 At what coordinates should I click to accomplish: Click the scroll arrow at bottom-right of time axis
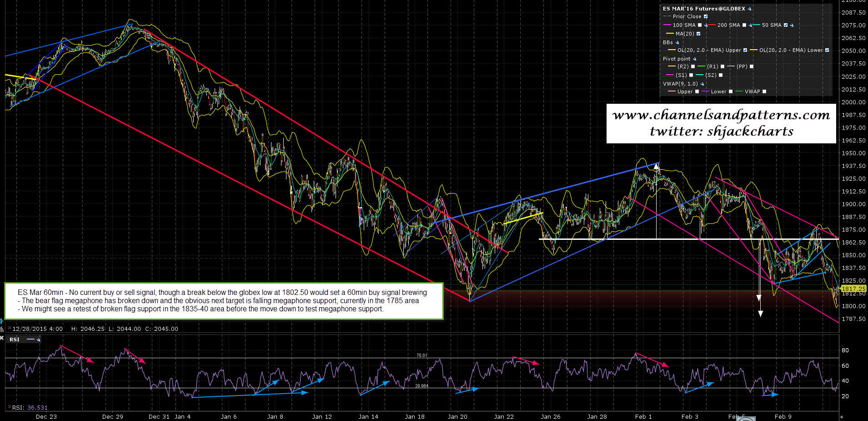[842, 416]
